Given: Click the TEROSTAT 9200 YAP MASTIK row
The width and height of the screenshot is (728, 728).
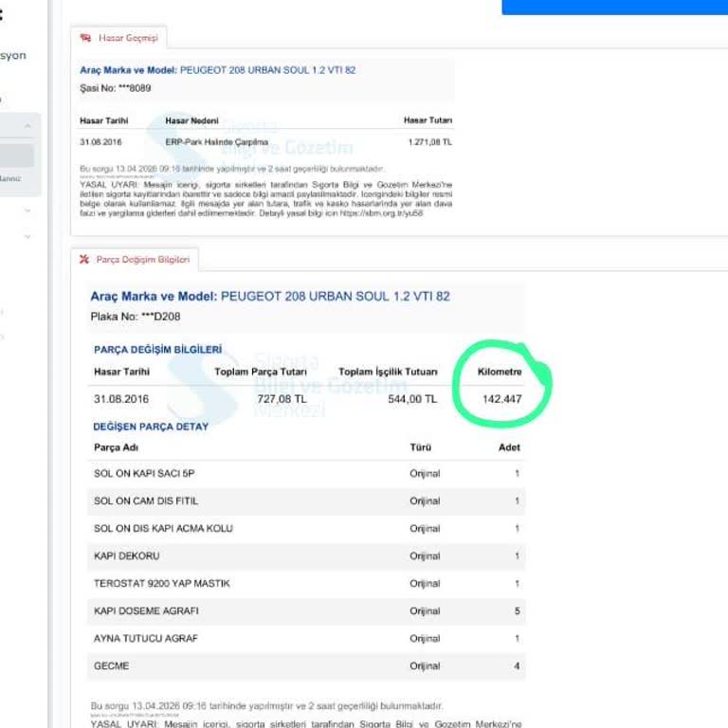Looking at the screenshot, I should (305, 583).
